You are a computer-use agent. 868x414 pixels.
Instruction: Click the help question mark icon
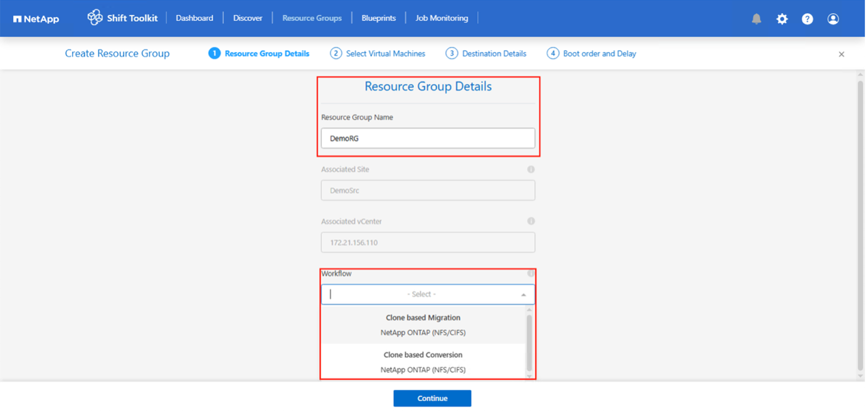tap(807, 19)
